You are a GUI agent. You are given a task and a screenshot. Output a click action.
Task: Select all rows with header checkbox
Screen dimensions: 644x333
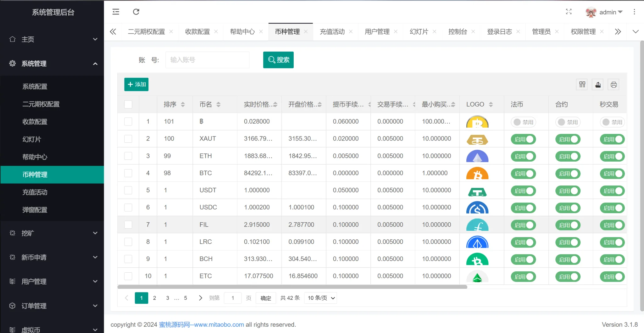tap(128, 104)
